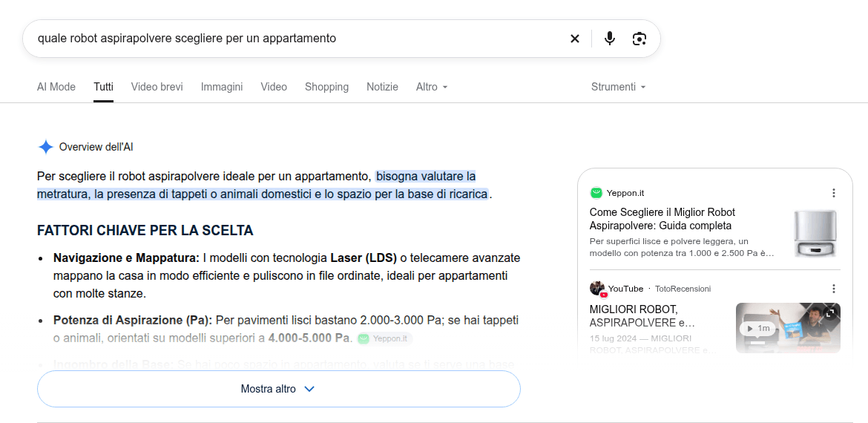Click the Yeppon.it source name in the card
868x423 pixels.
click(x=625, y=193)
